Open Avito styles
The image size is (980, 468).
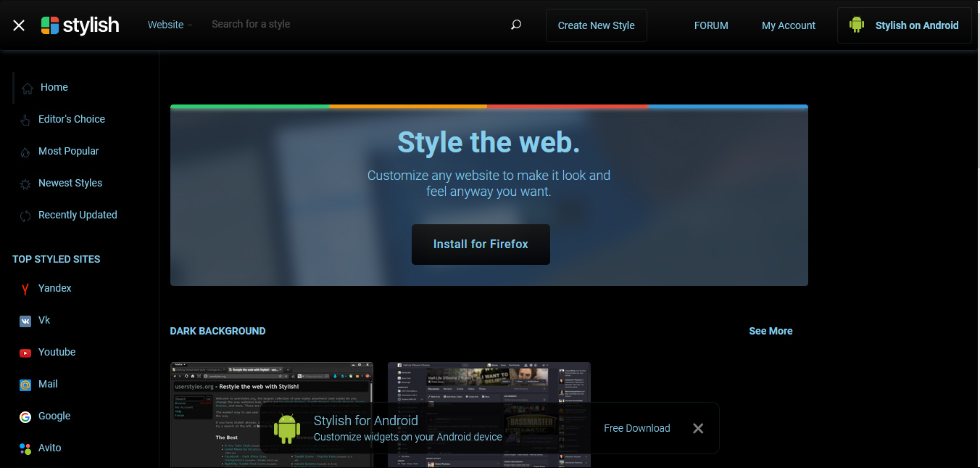tap(50, 448)
